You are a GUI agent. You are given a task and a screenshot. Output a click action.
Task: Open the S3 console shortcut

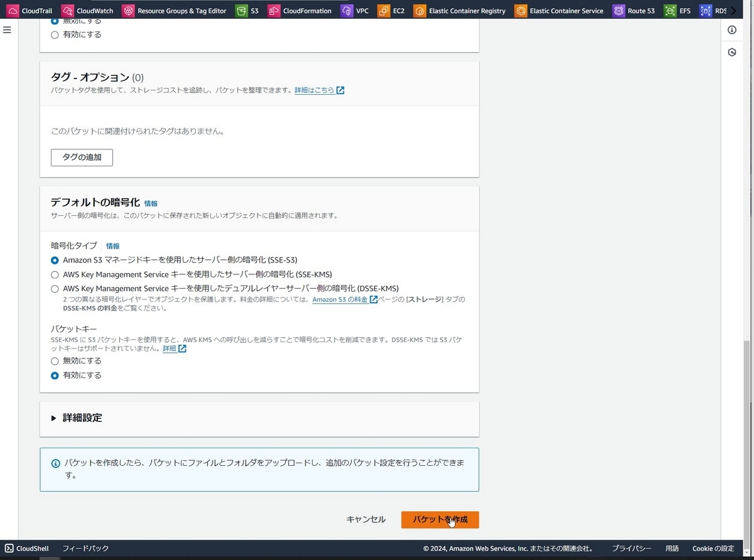[247, 10]
